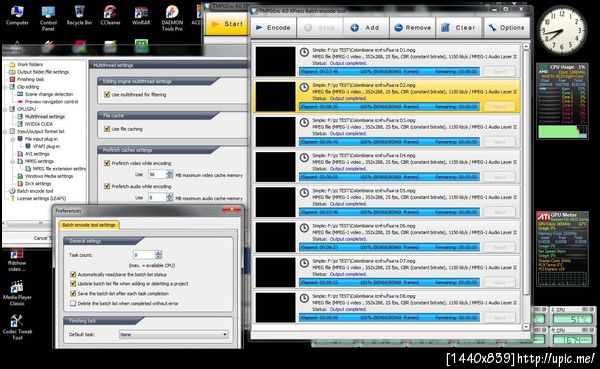The height and width of the screenshot is (369, 600).
Task: Collapse the MPEG settings tree node
Action: coord(13,161)
